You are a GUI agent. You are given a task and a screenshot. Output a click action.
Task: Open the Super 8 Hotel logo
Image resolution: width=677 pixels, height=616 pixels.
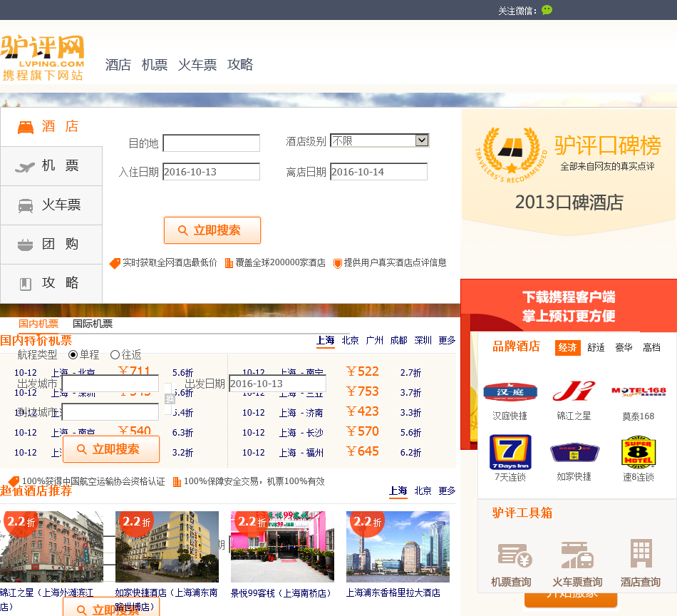(639, 451)
